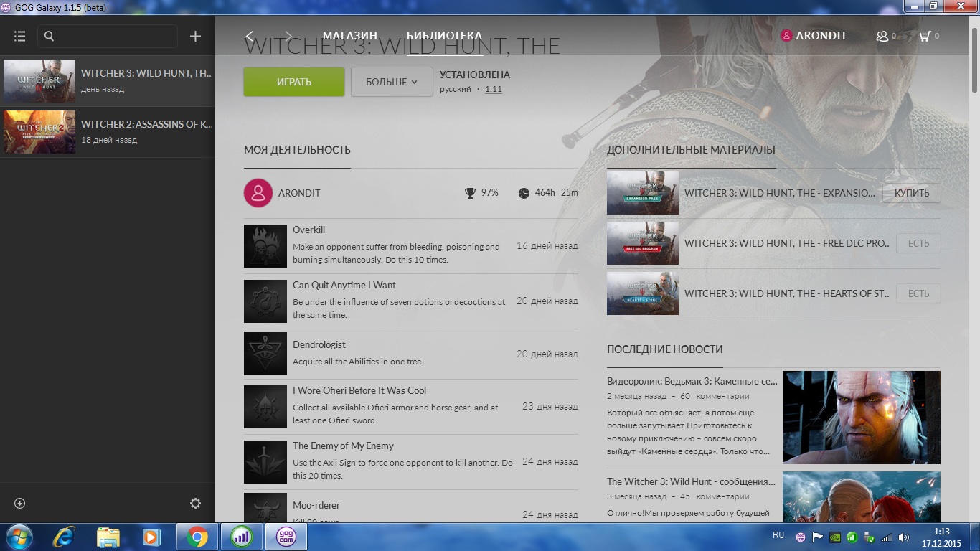The image size is (980, 551).
Task: Open the Expansion Pass thumbnail
Action: (643, 193)
